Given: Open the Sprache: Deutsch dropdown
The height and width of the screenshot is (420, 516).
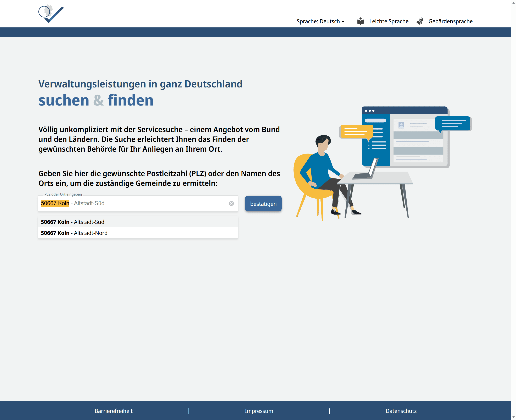Looking at the screenshot, I should coord(318,21).
